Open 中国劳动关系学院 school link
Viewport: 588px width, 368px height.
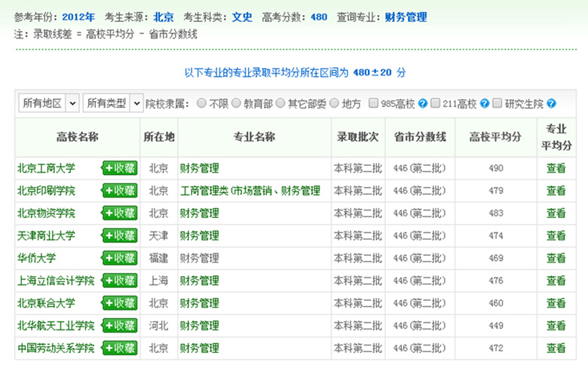pyautogui.click(x=56, y=348)
